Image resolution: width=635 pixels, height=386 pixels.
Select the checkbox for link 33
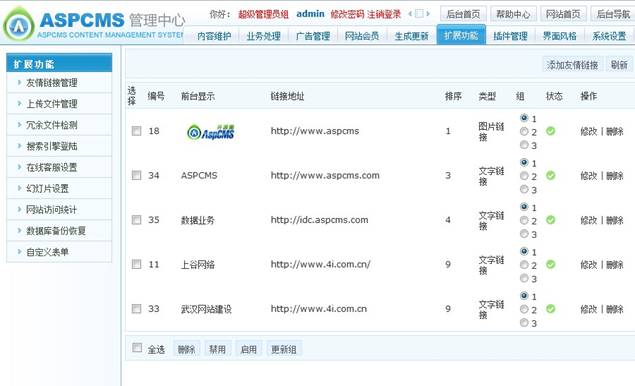click(x=136, y=309)
